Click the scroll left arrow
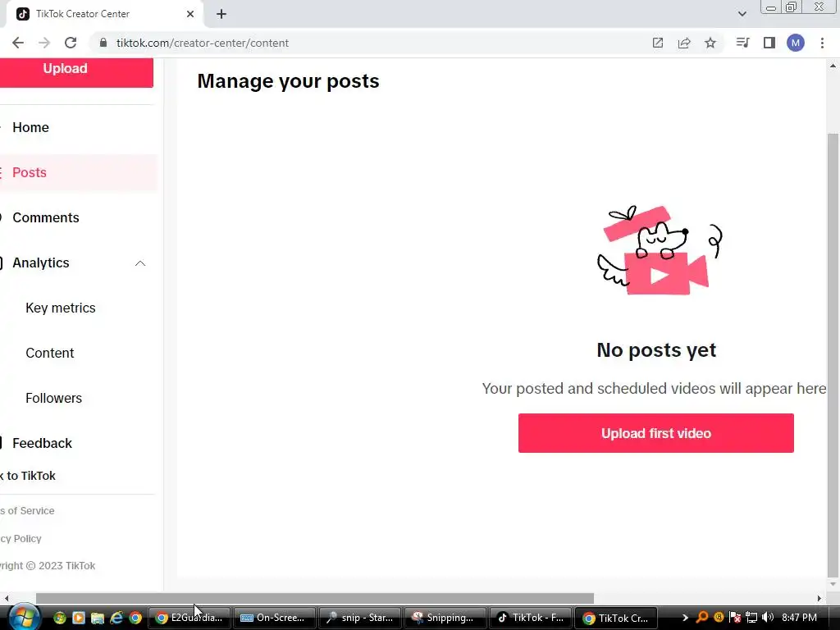The width and height of the screenshot is (840, 630). 7,598
